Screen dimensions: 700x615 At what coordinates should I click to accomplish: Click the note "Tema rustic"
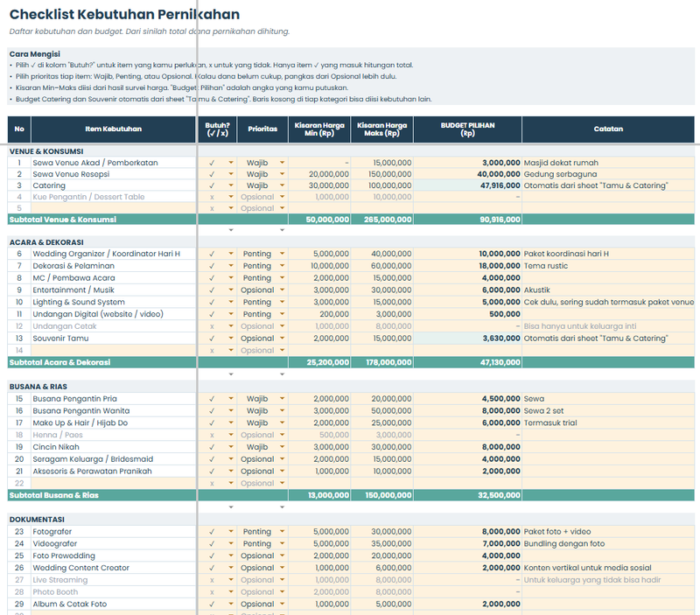[x=546, y=266]
